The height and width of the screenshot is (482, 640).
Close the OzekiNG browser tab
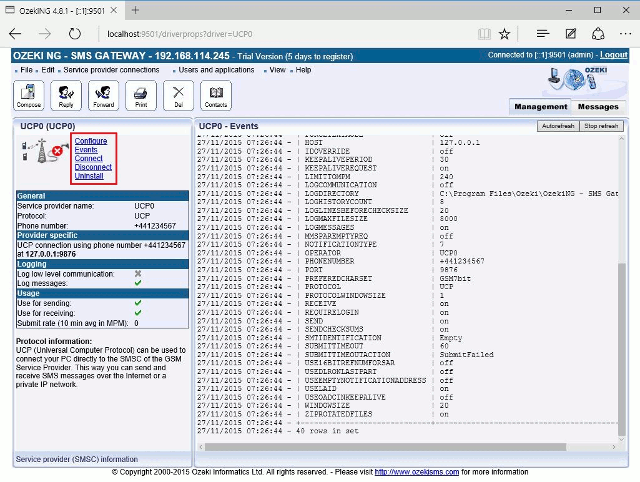(x=114, y=10)
